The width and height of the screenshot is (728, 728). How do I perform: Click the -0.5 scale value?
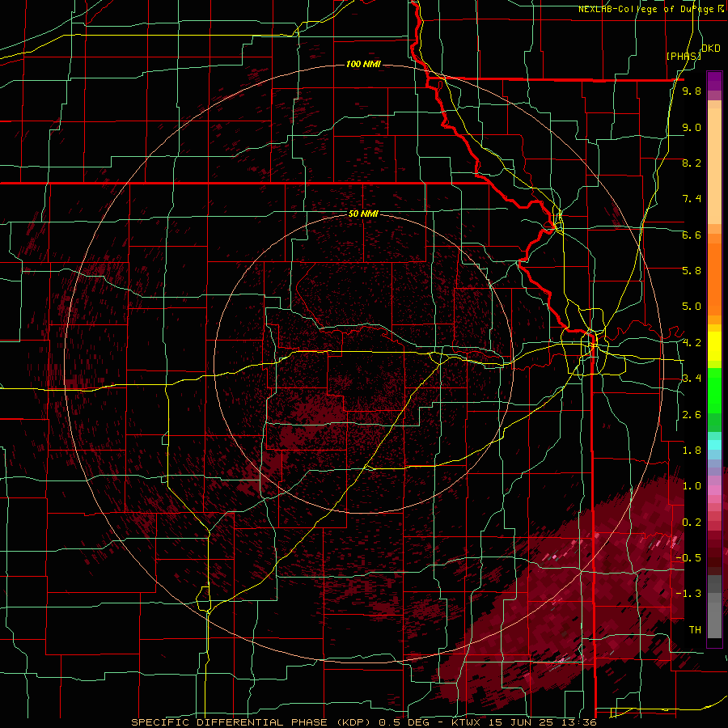689,558
